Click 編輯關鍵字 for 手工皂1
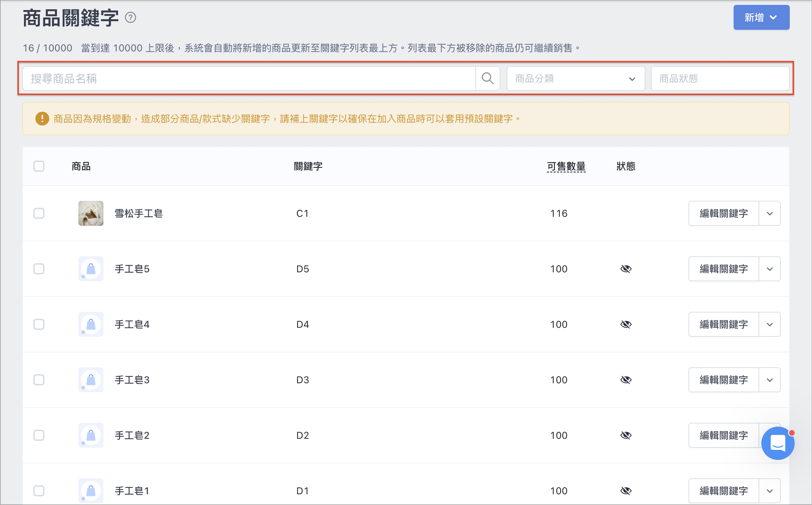The image size is (812, 505). point(724,491)
